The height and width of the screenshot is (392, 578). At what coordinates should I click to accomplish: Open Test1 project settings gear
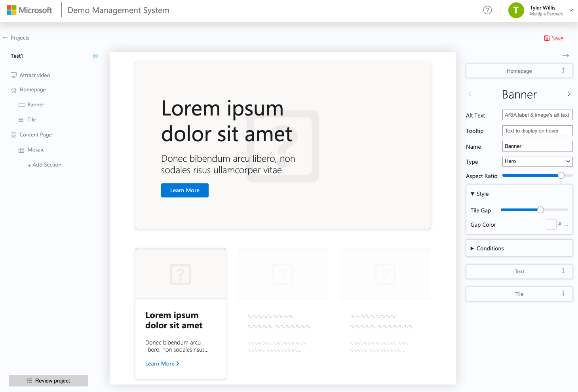coord(95,56)
